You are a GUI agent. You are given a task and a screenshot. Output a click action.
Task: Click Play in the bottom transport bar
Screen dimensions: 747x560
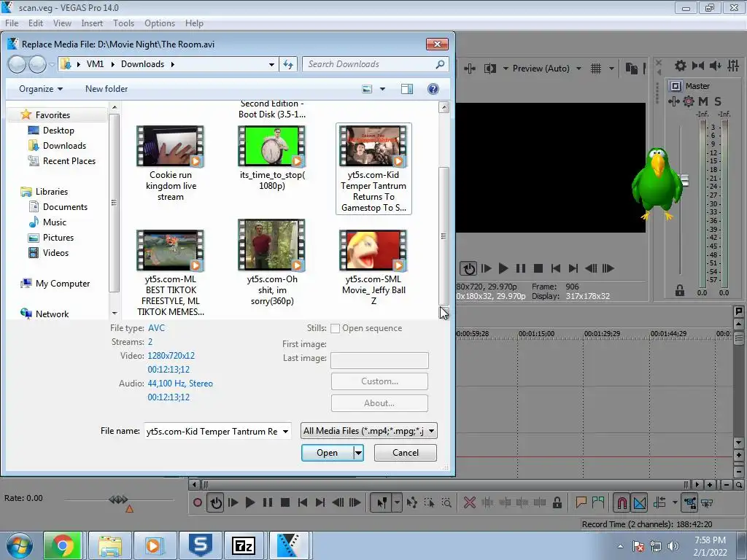[249, 502]
